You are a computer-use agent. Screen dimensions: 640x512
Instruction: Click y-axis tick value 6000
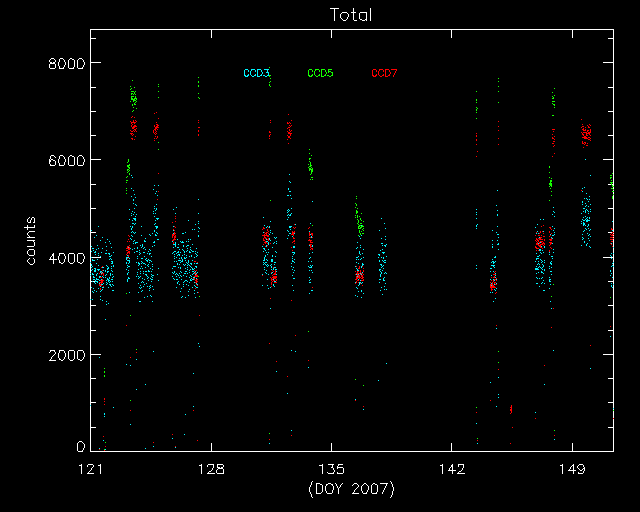tap(67, 161)
